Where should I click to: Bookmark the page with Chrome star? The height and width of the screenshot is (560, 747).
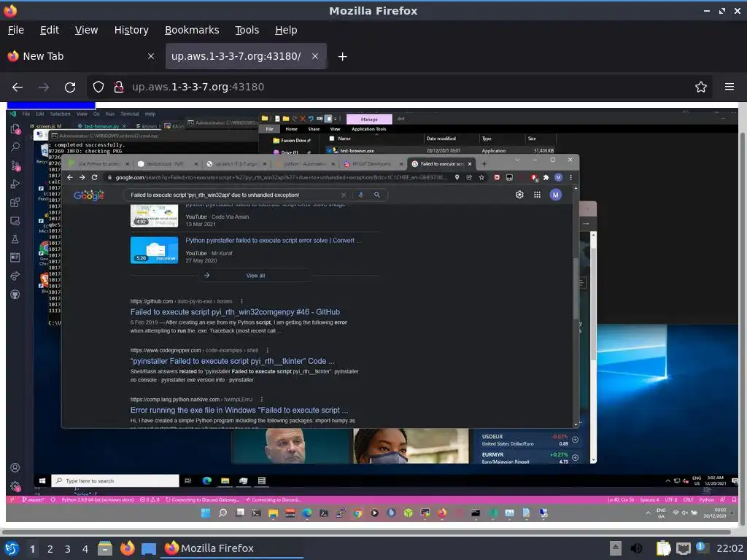pyautogui.click(x=481, y=178)
